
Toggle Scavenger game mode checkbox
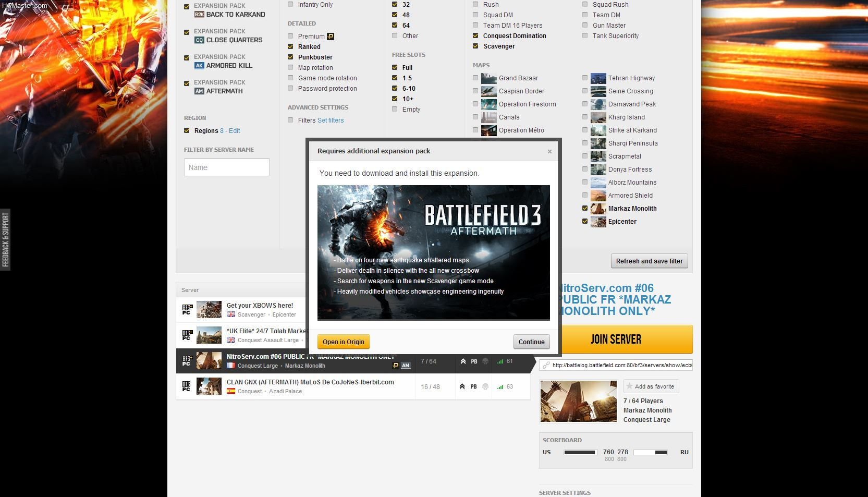(x=475, y=46)
